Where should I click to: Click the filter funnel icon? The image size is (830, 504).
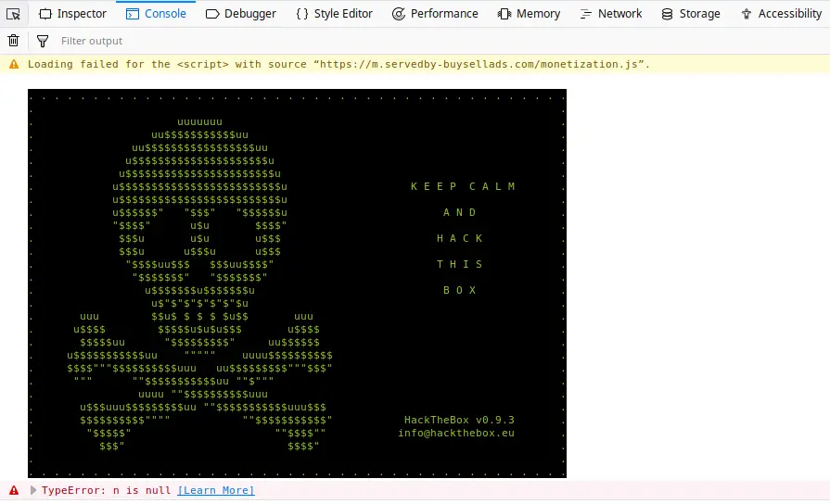click(43, 41)
